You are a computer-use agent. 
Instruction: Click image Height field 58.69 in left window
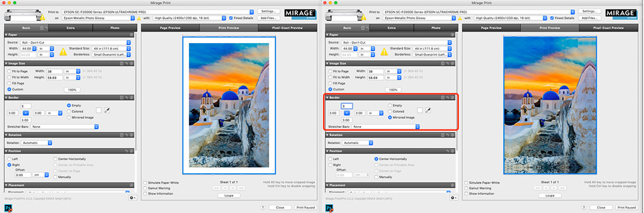point(55,77)
